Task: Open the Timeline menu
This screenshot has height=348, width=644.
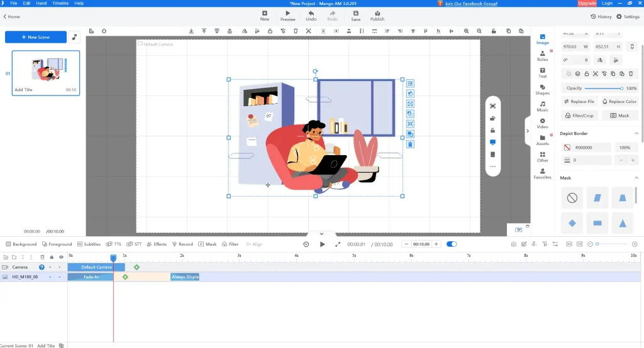Action: point(60,3)
